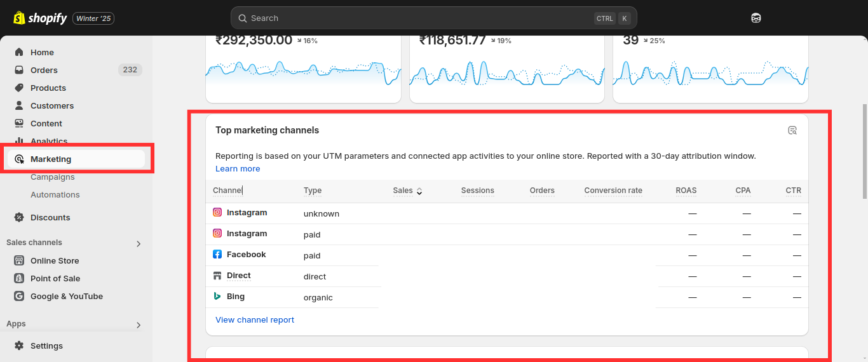868x362 pixels.
Task: Click the Orders inbox icon
Action: click(19, 70)
